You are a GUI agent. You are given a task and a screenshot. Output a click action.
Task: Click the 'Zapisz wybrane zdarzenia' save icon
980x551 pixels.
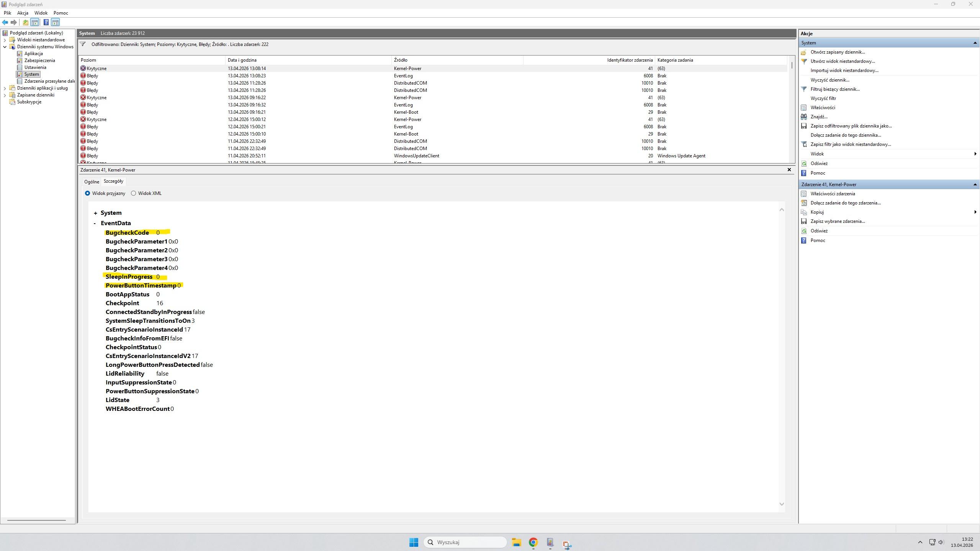click(x=804, y=221)
